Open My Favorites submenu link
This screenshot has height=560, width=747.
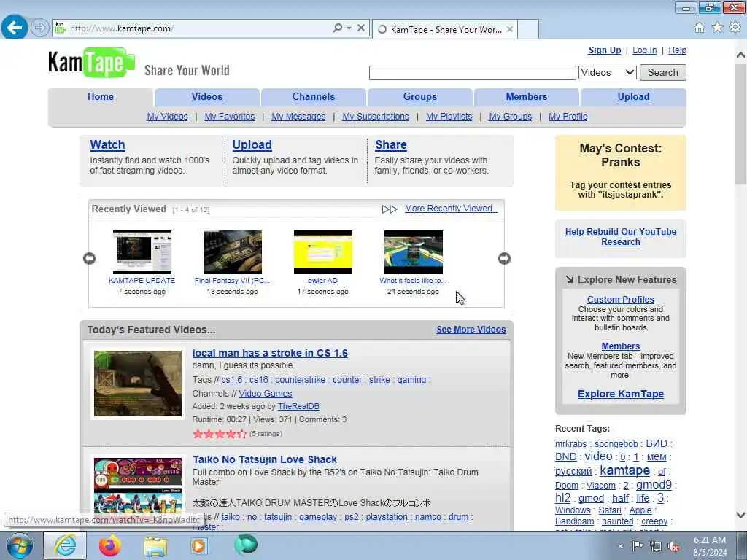click(x=230, y=117)
